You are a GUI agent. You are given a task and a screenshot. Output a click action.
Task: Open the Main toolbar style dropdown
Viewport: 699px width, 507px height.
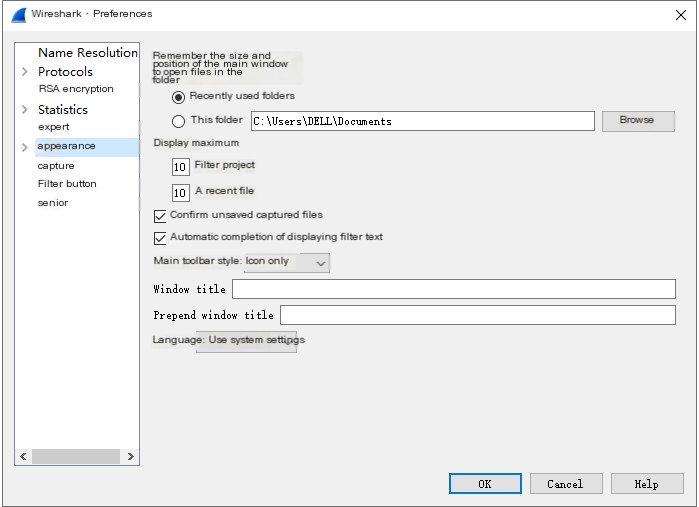coord(287,263)
